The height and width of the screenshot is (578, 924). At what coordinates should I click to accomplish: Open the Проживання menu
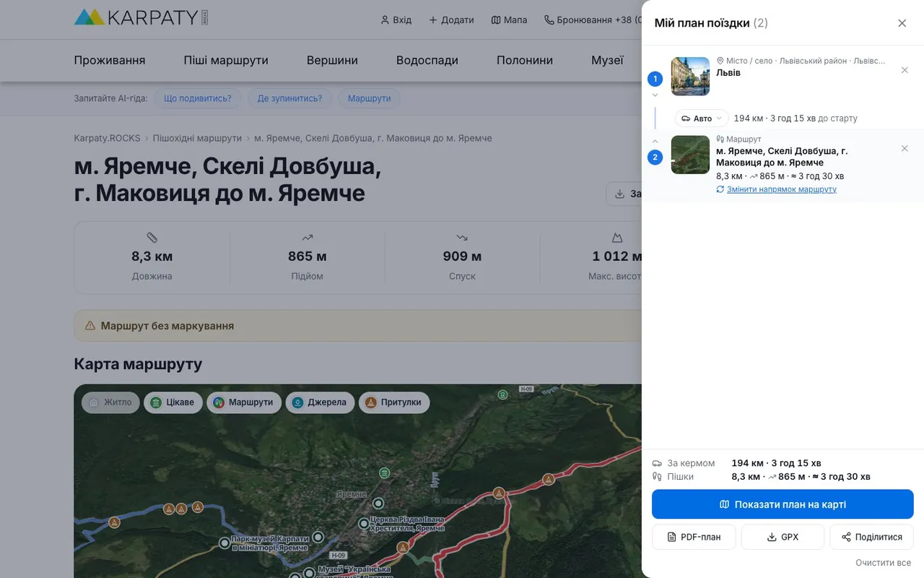click(110, 61)
